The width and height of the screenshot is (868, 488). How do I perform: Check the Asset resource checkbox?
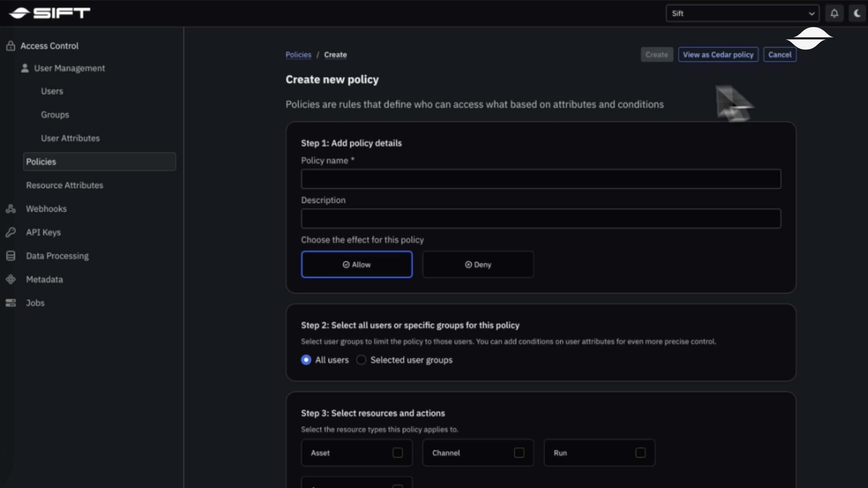click(x=398, y=452)
